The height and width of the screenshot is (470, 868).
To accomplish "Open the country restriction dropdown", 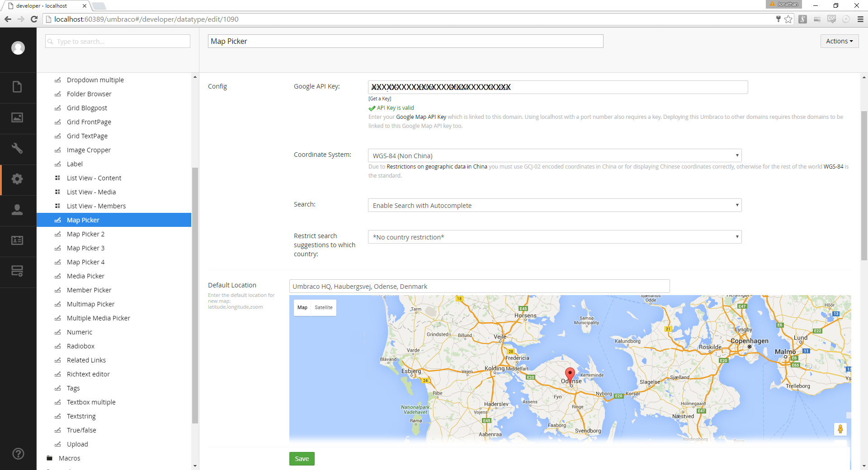I will click(555, 237).
